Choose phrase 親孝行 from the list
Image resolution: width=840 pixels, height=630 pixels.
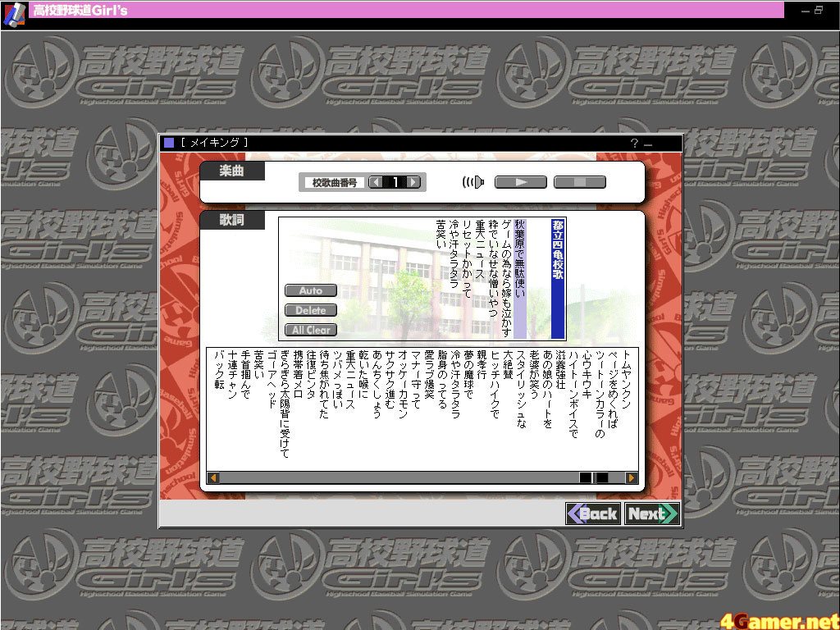[x=482, y=364]
